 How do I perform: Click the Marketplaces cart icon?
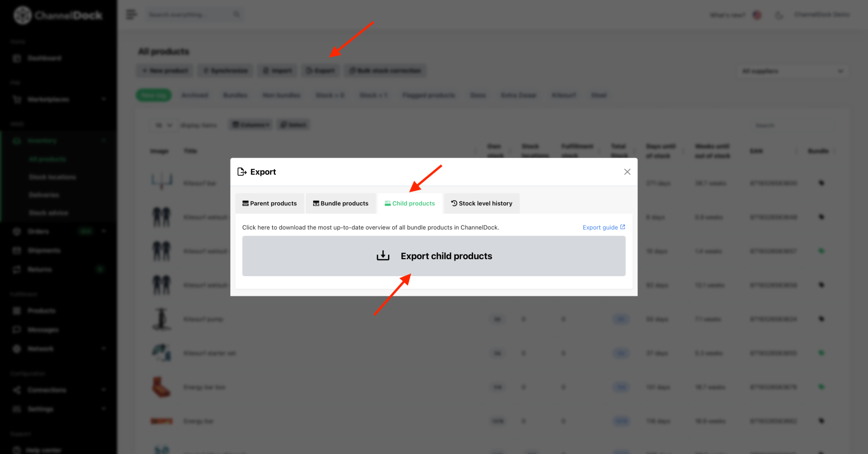[17, 99]
